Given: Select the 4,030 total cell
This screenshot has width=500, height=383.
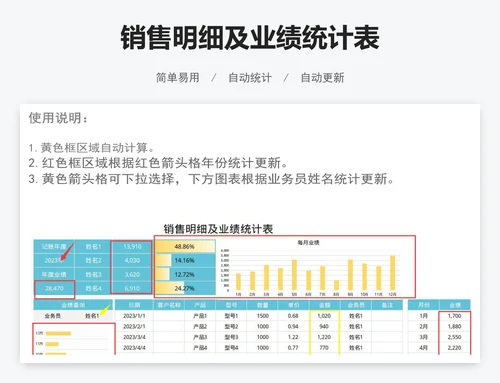Looking at the screenshot, I should (132, 260).
